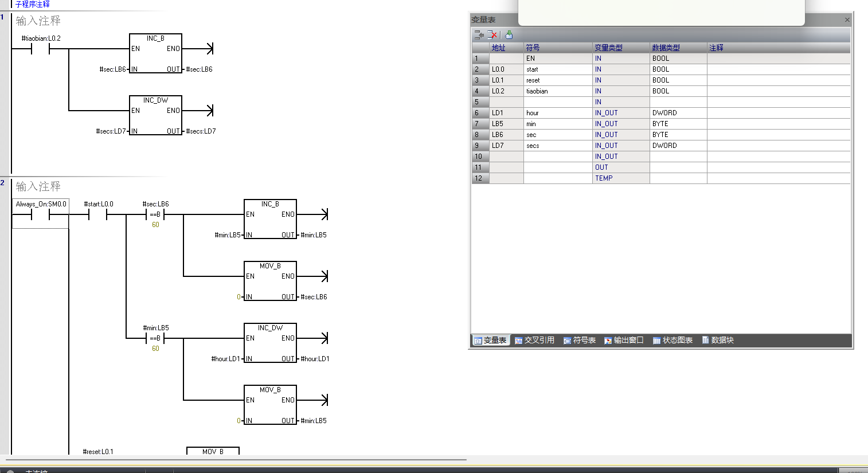Select the #tiaobian:L0.2 contact in network 1

coord(40,49)
